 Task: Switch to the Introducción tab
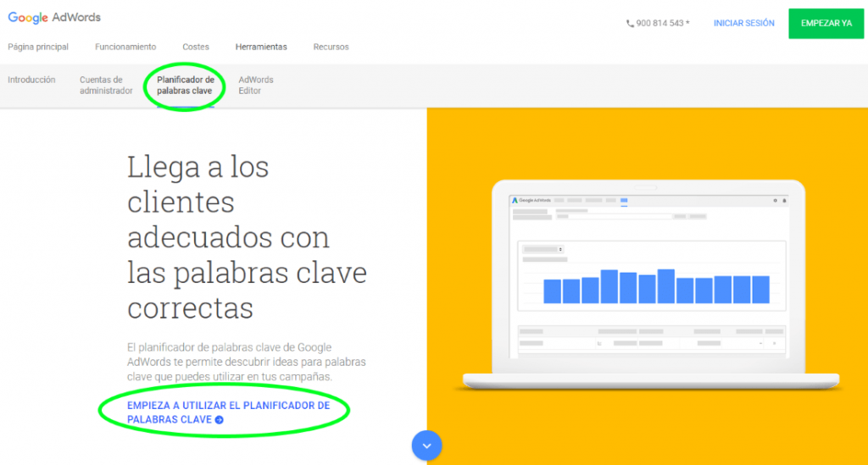pyautogui.click(x=31, y=80)
